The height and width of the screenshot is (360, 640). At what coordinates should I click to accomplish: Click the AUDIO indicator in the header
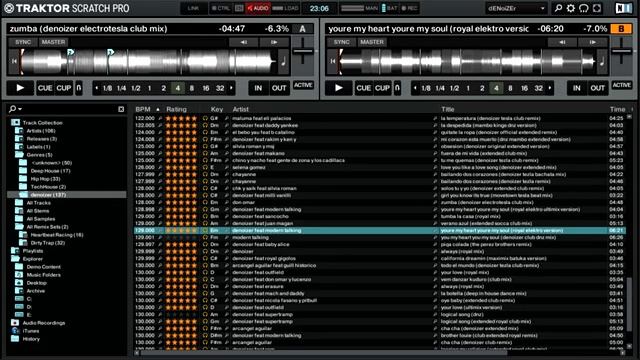[x=258, y=8]
